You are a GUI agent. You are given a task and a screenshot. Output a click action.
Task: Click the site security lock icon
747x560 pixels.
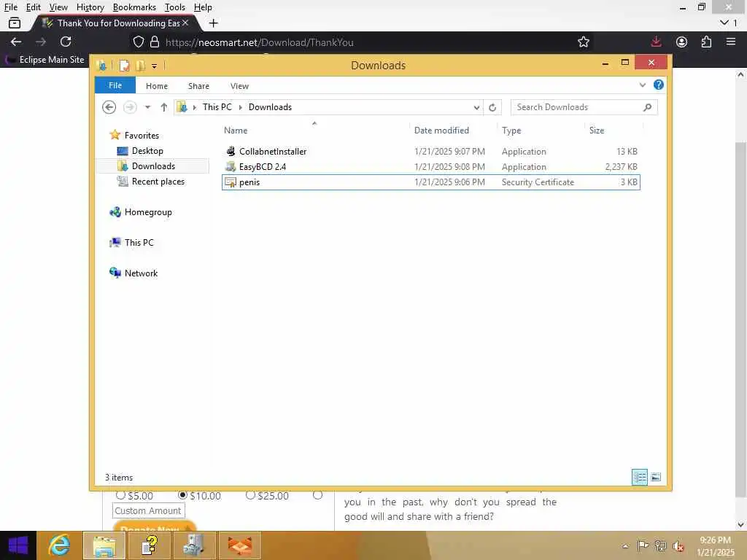tap(155, 42)
